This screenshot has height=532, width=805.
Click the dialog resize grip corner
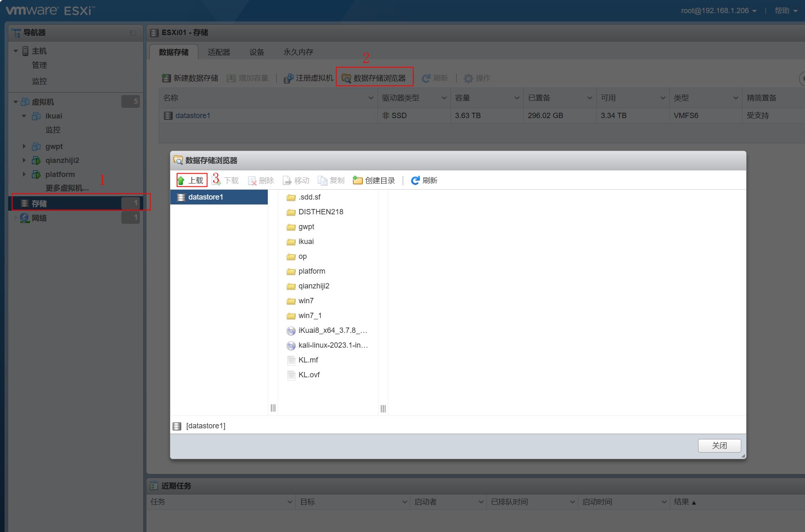tap(743, 456)
